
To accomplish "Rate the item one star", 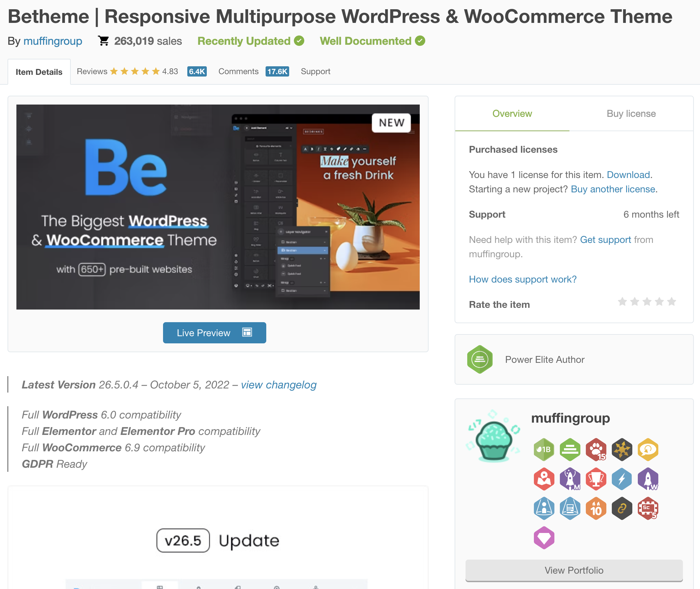I will pos(622,302).
